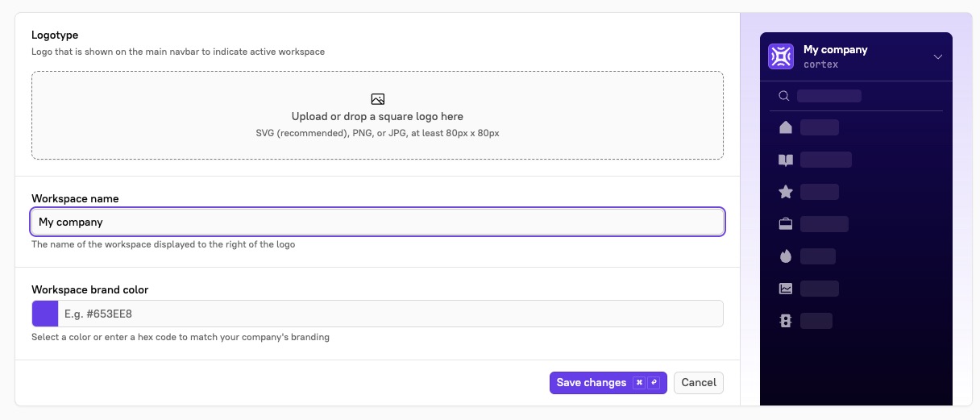The image size is (980, 420).
Task: Click the 'Workspace name' label
Action: pyautogui.click(x=75, y=198)
